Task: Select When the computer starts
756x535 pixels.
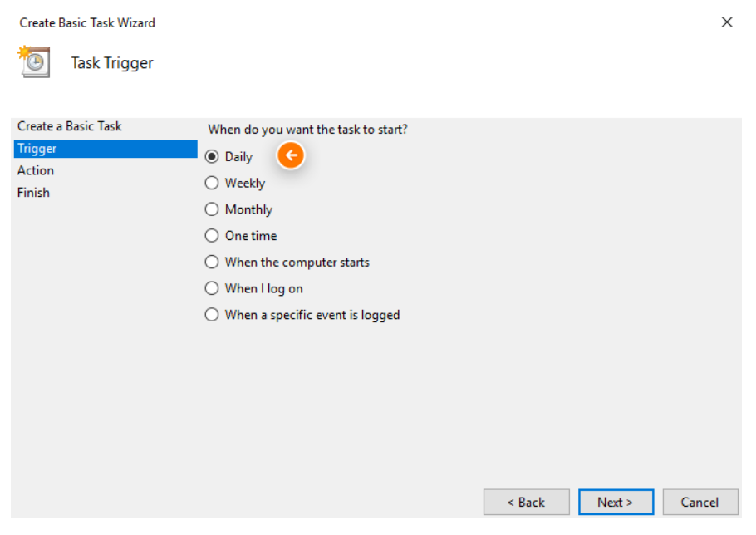Action: pos(212,263)
